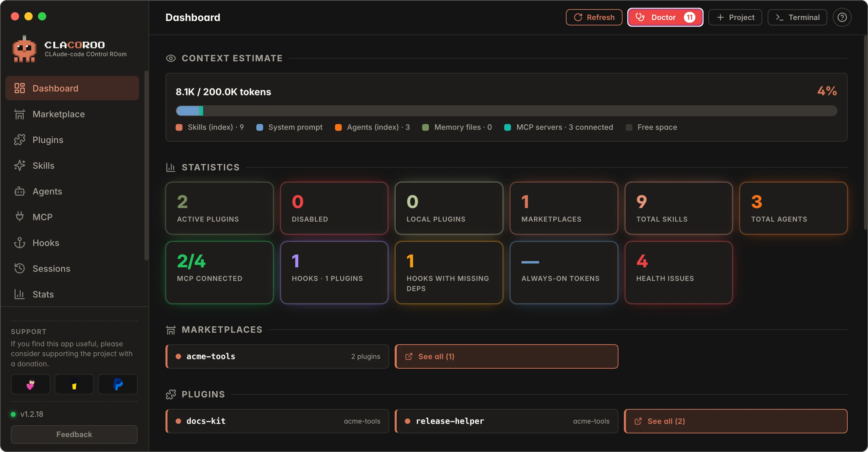Click the Hooks anchor sidebar icon

[x=20, y=243]
